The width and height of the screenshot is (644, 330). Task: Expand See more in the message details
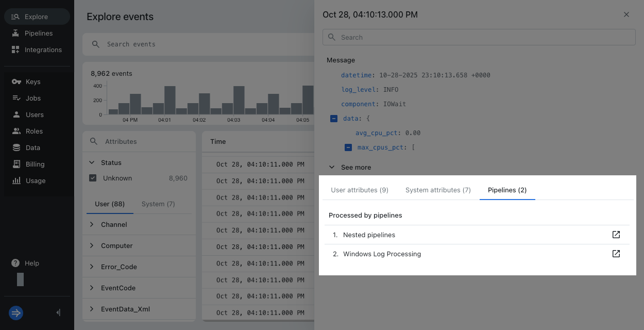tap(332, 167)
